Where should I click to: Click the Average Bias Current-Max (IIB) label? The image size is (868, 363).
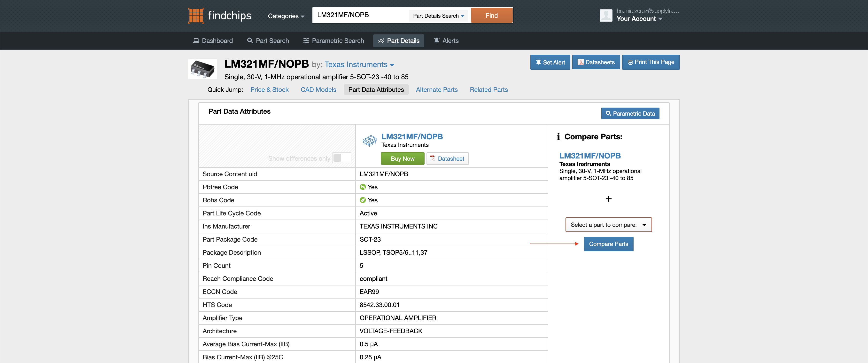tap(246, 344)
